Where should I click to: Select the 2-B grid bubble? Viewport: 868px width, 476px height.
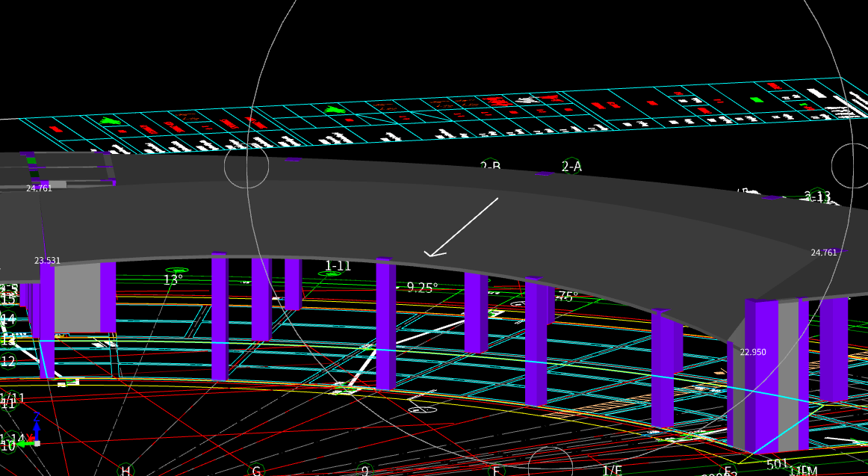pos(490,165)
